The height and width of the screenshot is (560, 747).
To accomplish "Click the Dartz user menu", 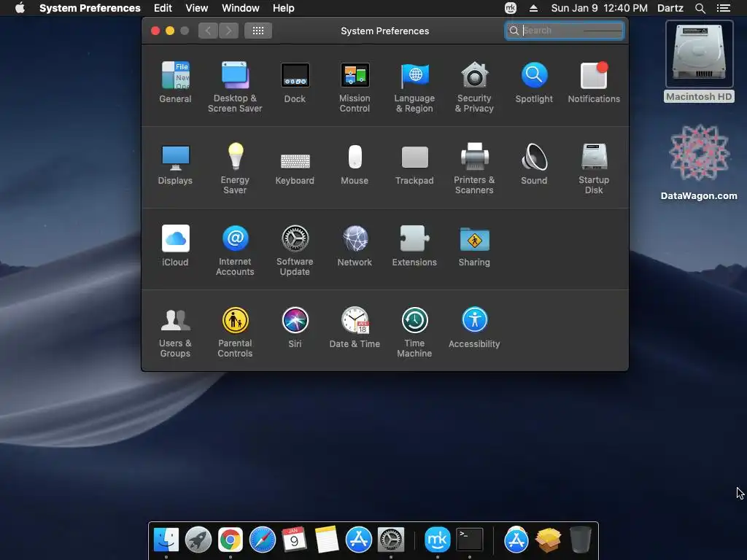I will [670, 8].
